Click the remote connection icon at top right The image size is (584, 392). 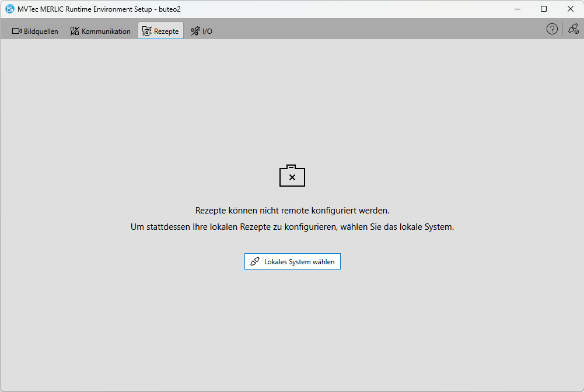573,29
